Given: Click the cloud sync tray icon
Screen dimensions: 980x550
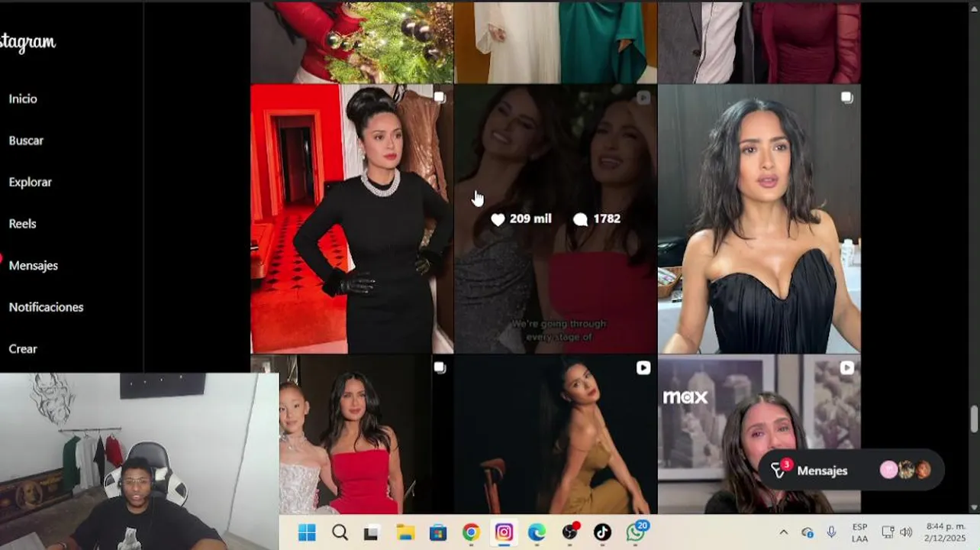Looking at the screenshot, I should point(808,532).
